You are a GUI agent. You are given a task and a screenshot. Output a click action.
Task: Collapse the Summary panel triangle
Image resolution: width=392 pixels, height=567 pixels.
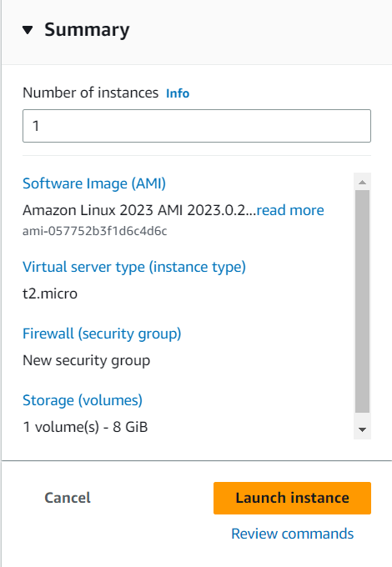[28, 30]
